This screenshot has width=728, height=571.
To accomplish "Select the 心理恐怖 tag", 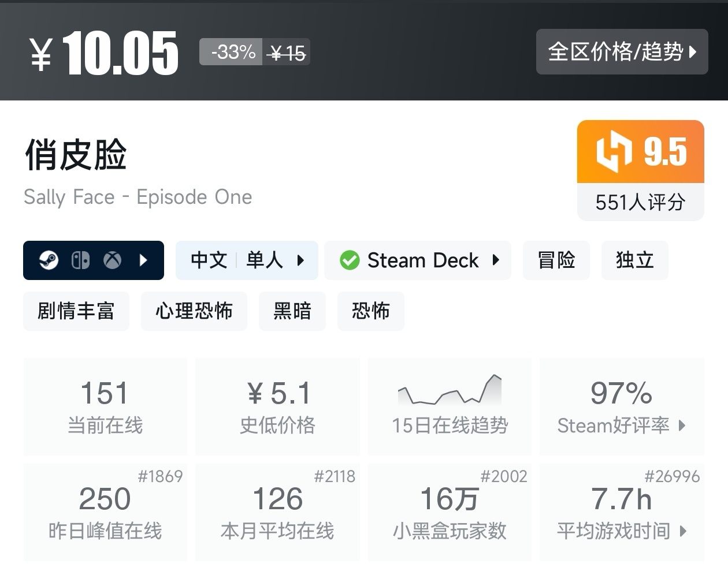I will (x=194, y=311).
